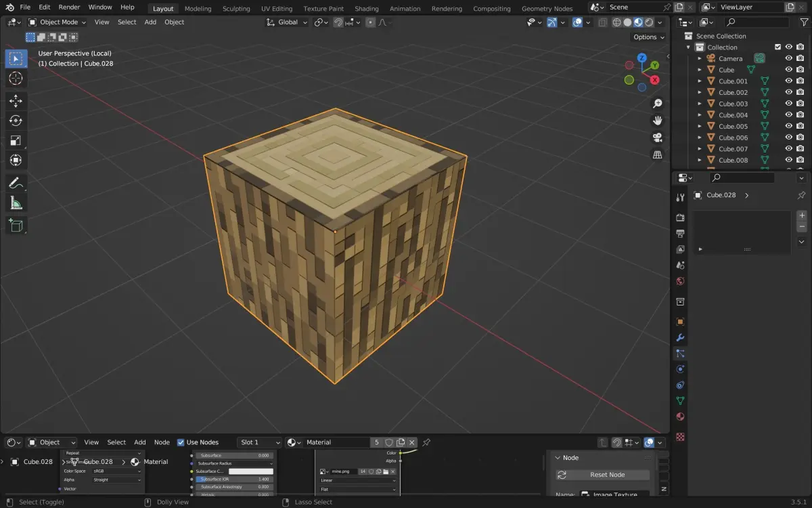Open the Object Mode dropdown
This screenshot has height=508, width=812.
click(x=58, y=22)
